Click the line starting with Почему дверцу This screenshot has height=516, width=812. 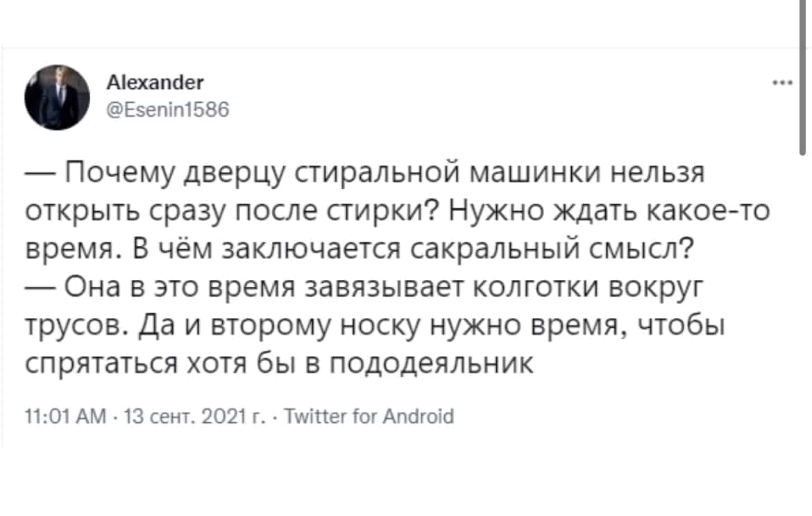coord(365,174)
